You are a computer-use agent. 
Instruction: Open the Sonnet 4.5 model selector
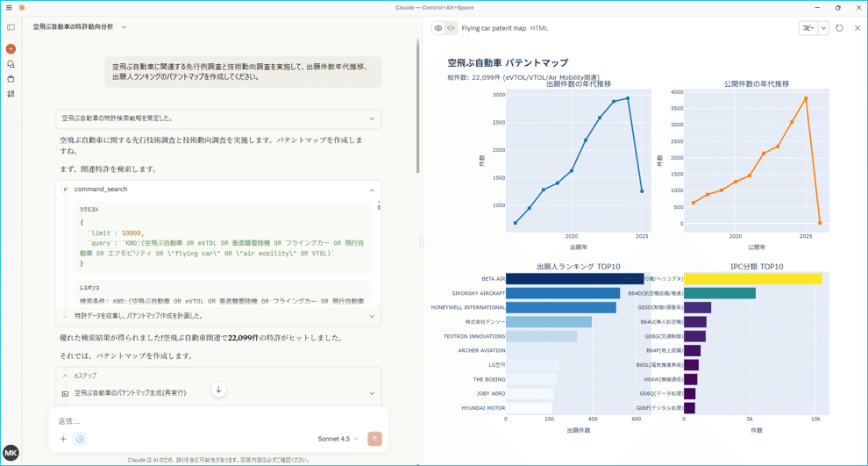coord(338,439)
